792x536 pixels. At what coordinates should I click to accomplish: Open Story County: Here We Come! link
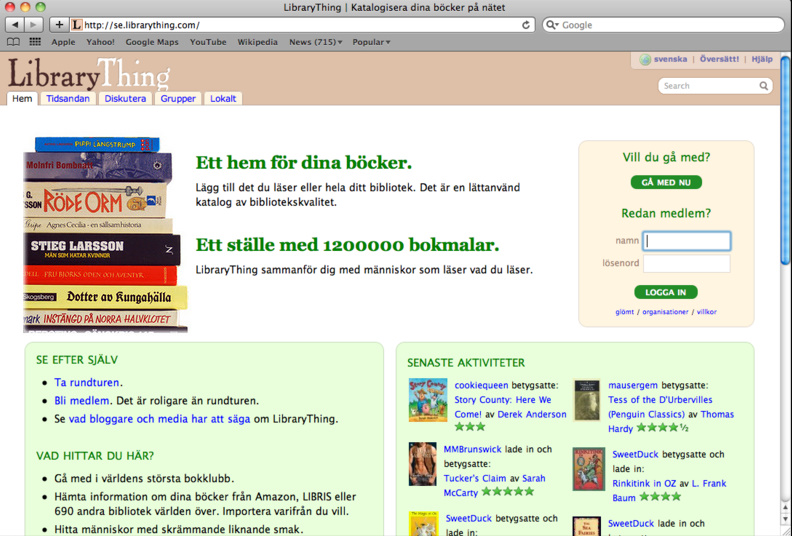point(503,407)
